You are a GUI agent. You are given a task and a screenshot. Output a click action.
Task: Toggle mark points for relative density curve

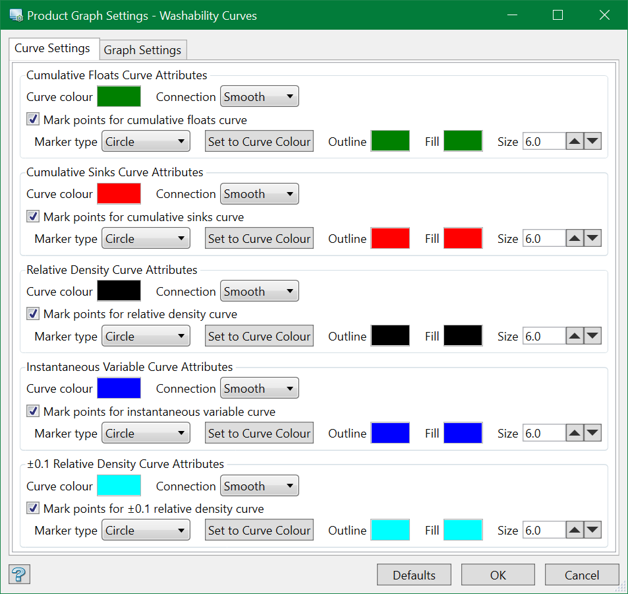[x=33, y=314]
